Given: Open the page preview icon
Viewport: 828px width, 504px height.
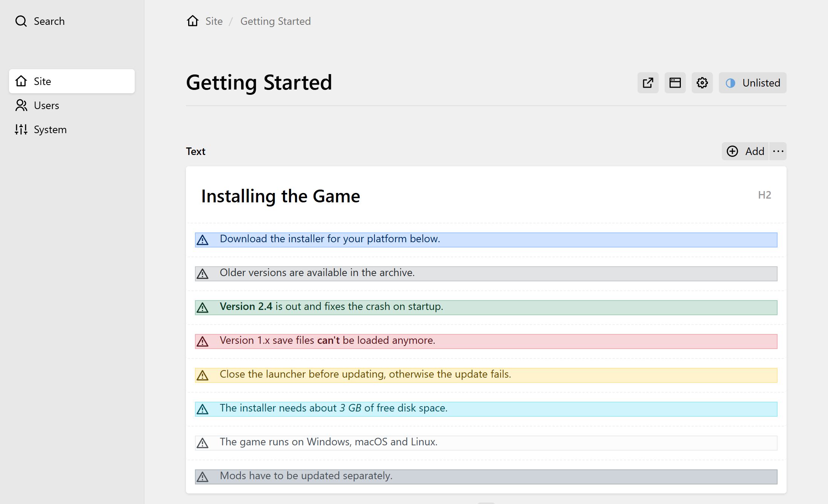Looking at the screenshot, I should coord(675,83).
